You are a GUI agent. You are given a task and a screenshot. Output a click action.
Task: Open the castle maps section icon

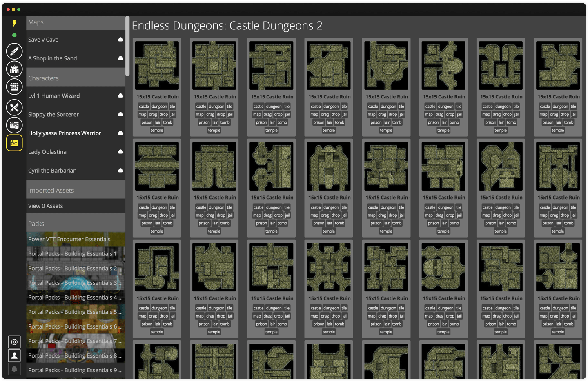pos(14,69)
